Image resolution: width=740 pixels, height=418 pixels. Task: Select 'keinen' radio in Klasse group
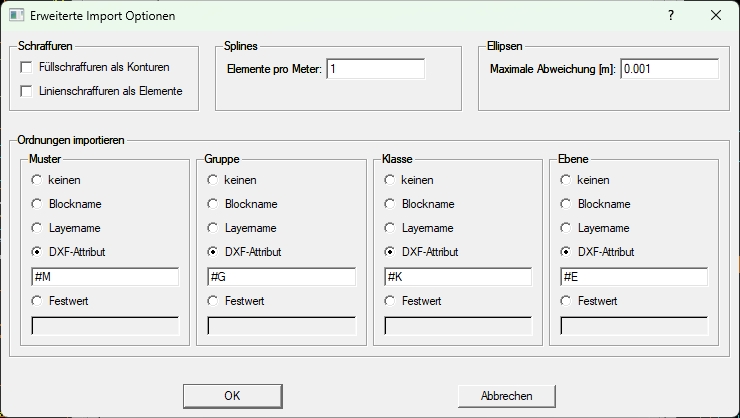[x=390, y=180]
